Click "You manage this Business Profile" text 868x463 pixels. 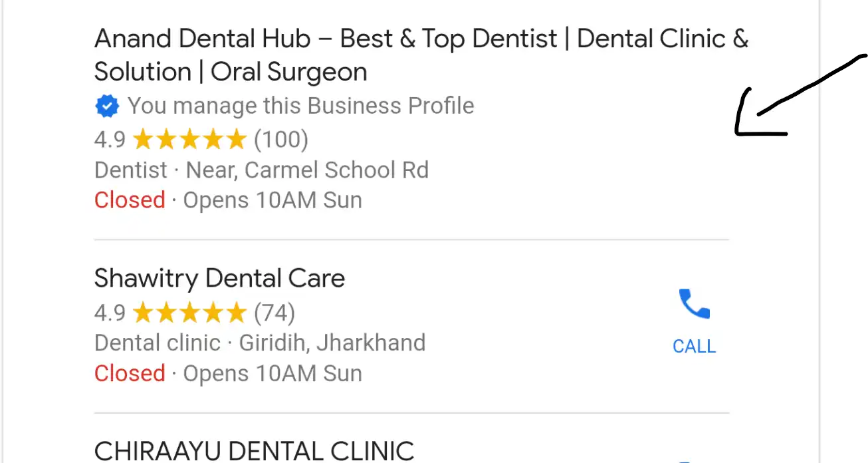pyautogui.click(x=300, y=106)
